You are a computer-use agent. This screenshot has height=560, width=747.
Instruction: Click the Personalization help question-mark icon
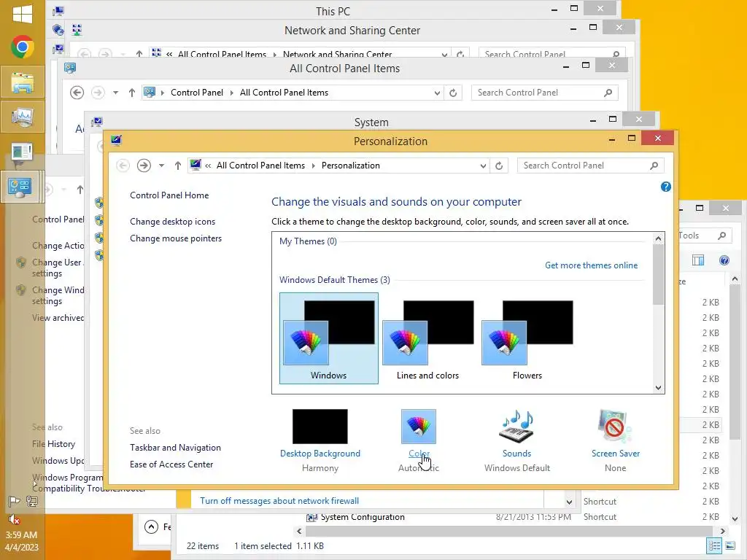tap(665, 187)
